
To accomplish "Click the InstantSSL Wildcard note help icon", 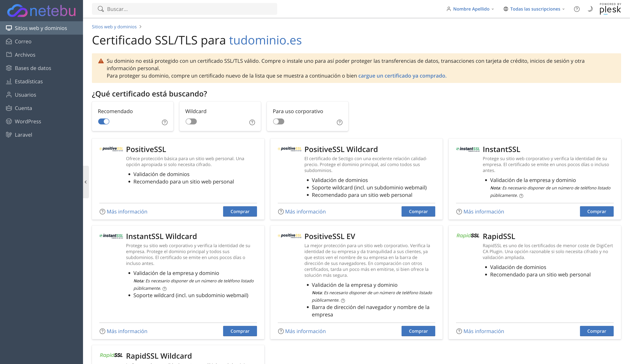I will tap(165, 288).
